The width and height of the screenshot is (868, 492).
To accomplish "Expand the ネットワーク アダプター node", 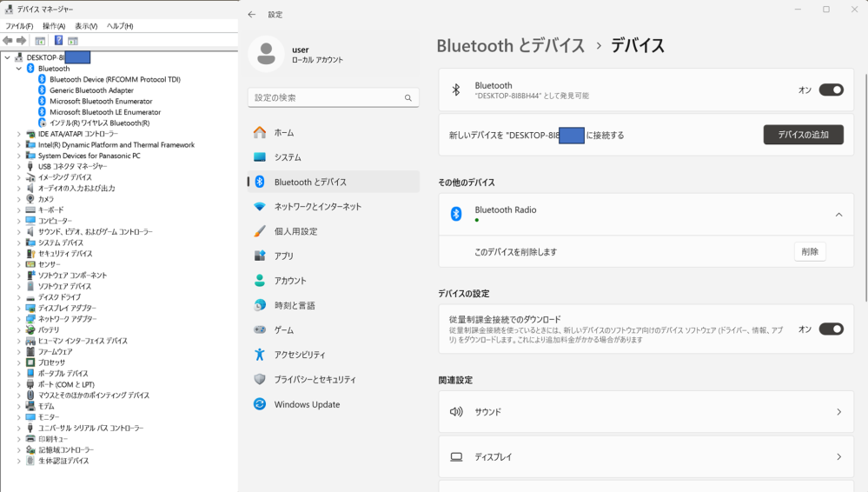I will pyautogui.click(x=19, y=318).
